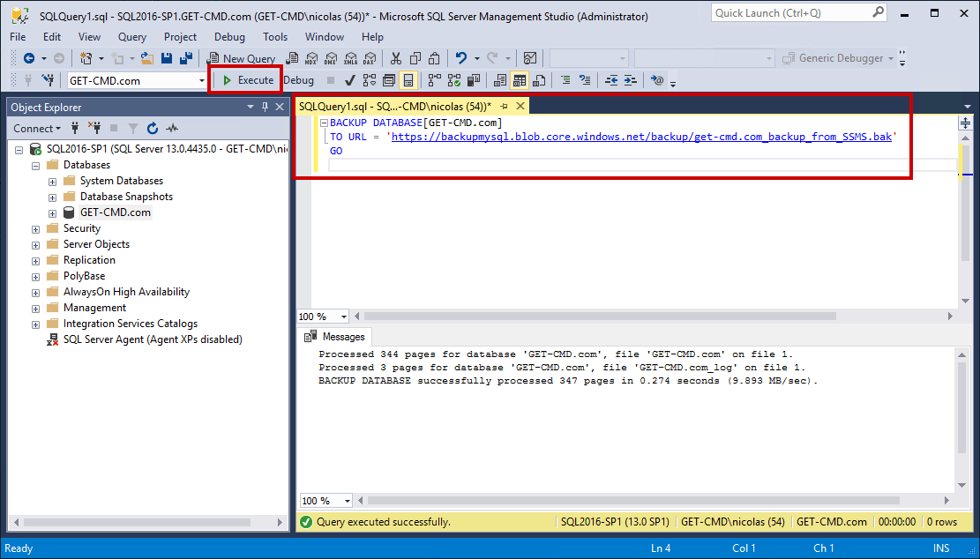This screenshot has height=559, width=980.
Task: Click the Query Options icon
Action: 389,80
